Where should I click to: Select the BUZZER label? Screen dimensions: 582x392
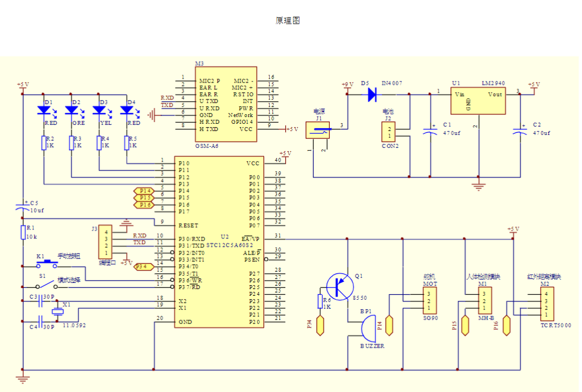372,346
